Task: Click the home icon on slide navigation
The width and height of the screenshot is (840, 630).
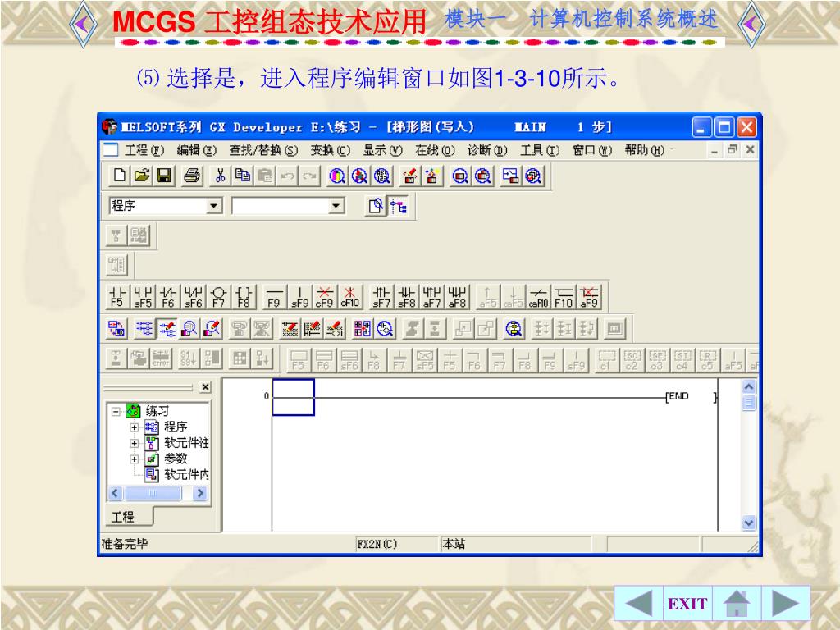Action: [x=737, y=604]
